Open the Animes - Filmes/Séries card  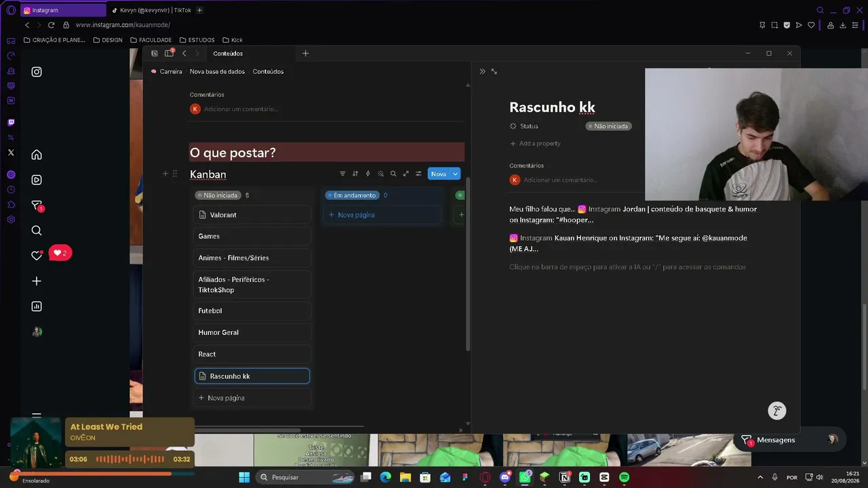coord(252,258)
